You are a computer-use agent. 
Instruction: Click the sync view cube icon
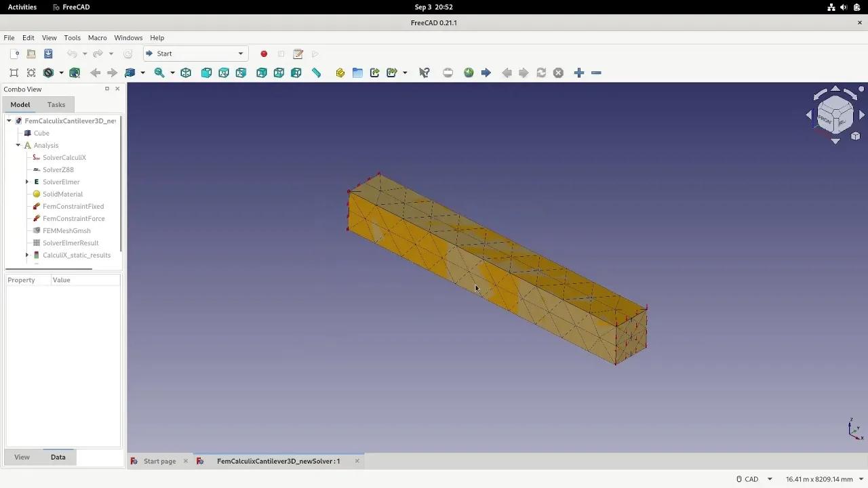130,73
